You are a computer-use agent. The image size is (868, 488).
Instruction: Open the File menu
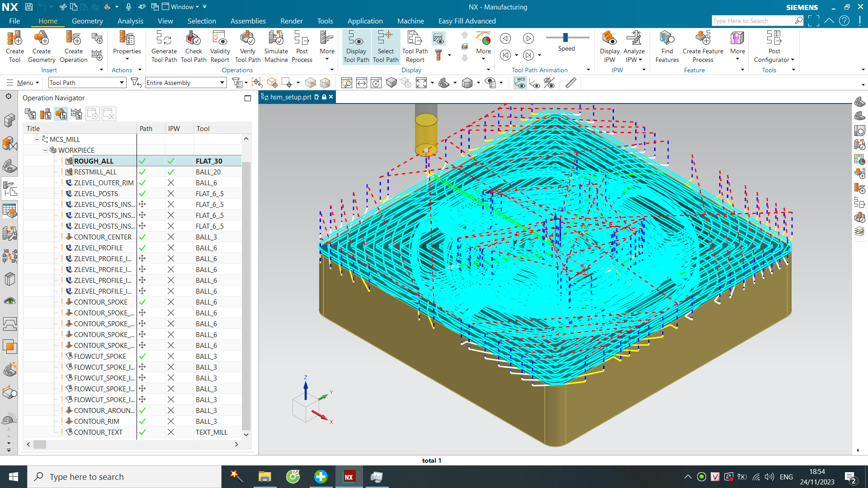tap(14, 21)
